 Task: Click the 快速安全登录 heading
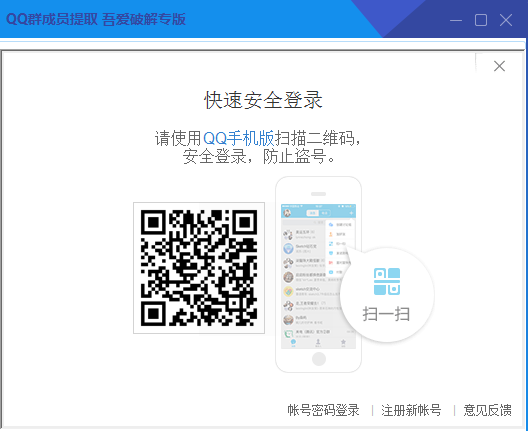[263, 100]
